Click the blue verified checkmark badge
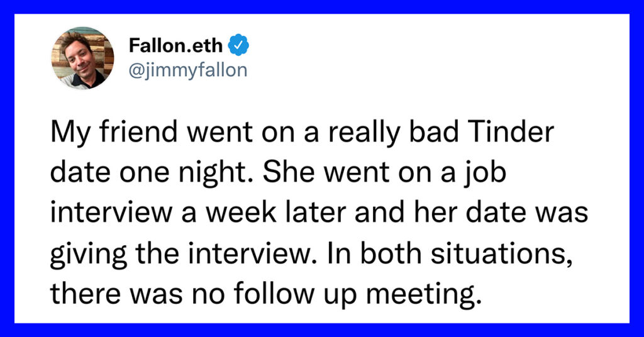The width and height of the screenshot is (644, 337). coord(238,45)
